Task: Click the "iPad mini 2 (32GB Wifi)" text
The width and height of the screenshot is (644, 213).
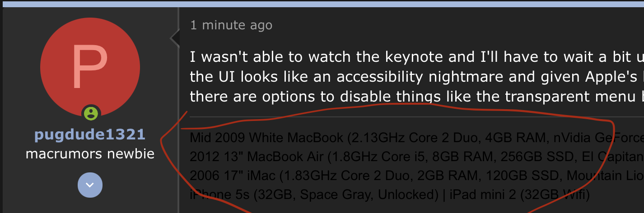Action: click(x=518, y=196)
